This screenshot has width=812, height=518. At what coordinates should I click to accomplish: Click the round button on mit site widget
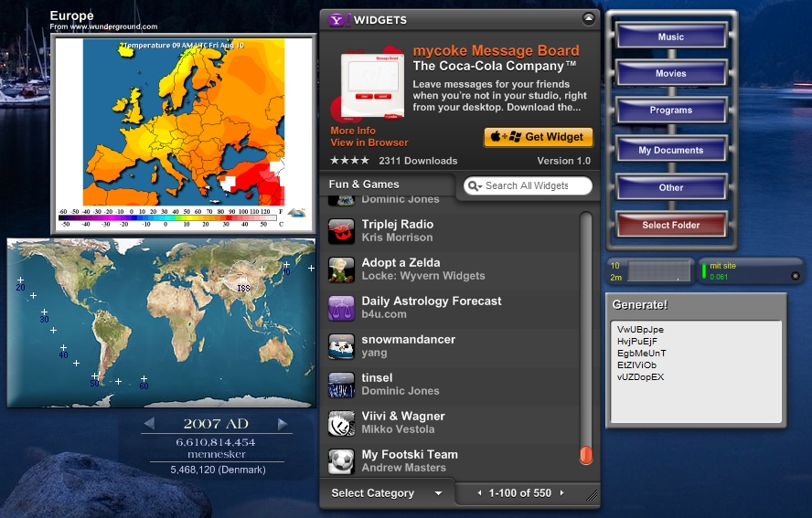point(795,276)
